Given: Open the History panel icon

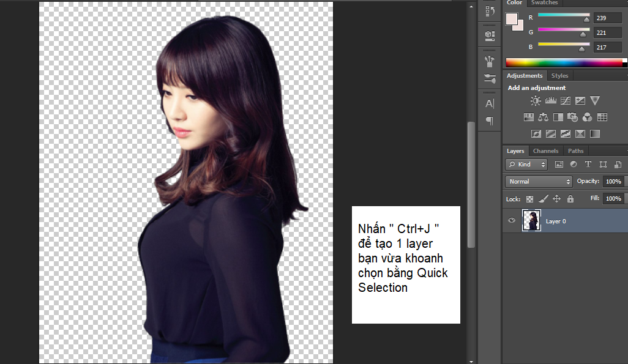Looking at the screenshot, I should click(489, 11).
